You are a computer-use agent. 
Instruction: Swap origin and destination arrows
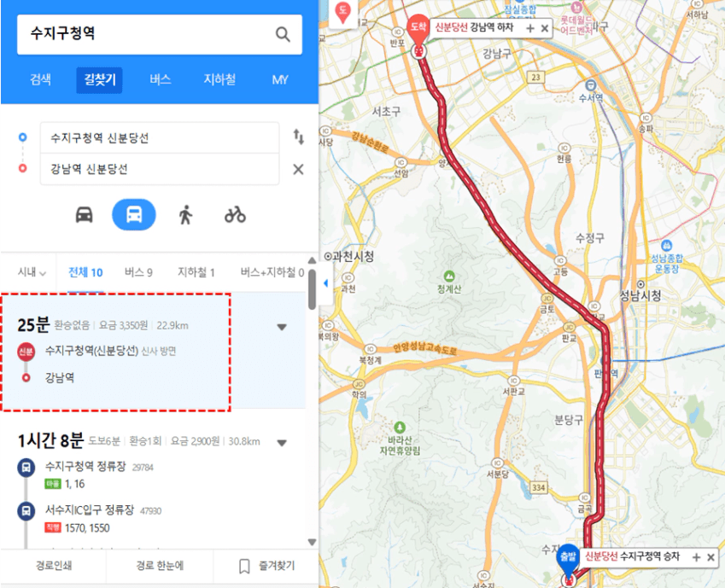(x=299, y=137)
